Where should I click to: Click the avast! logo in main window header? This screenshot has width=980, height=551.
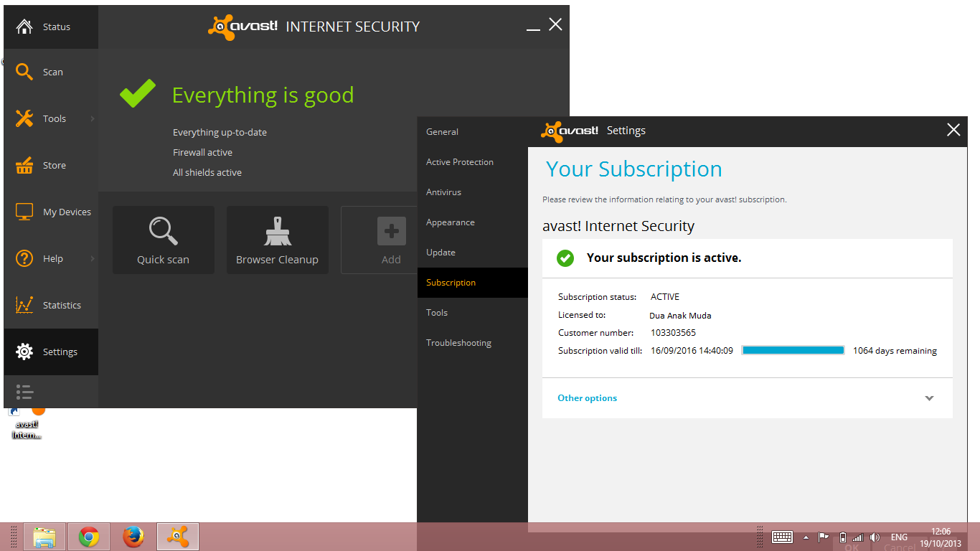point(242,27)
